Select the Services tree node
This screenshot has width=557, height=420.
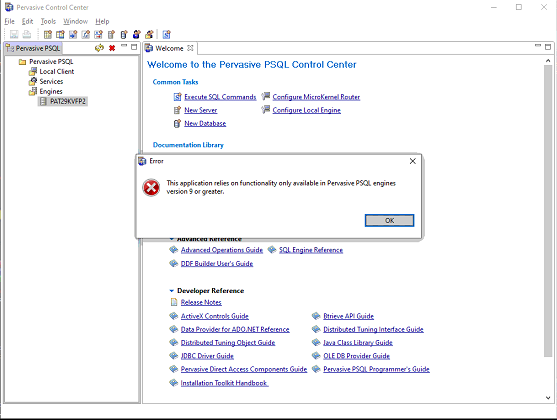click(51, 81)
